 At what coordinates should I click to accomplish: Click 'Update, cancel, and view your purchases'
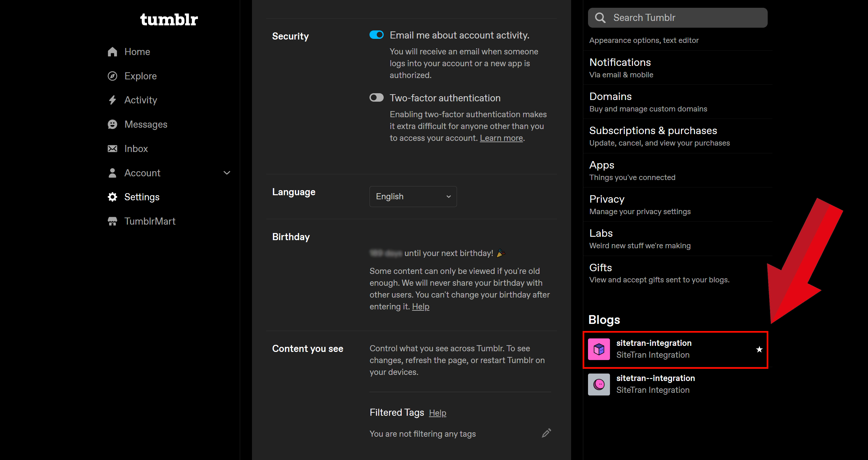660,143
